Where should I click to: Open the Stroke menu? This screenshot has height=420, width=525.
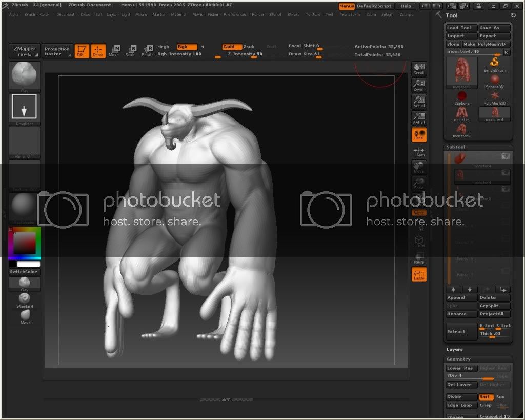tap(293, 15)
